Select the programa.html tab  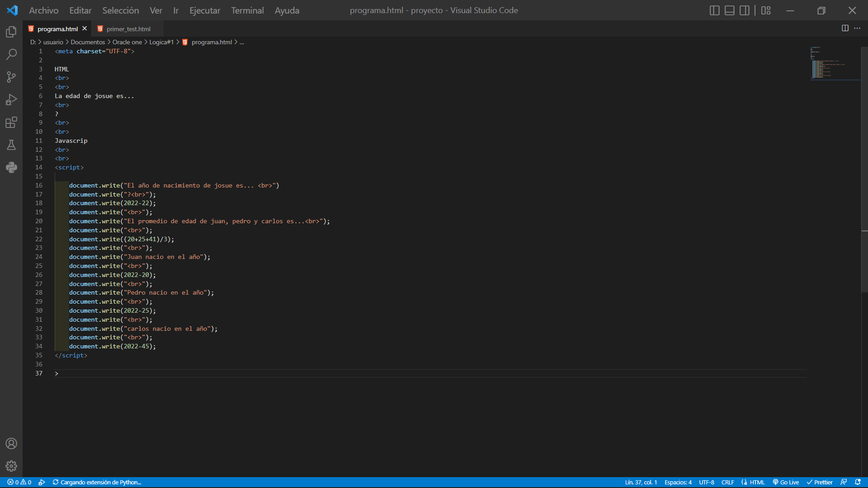(x=57, y=29)
